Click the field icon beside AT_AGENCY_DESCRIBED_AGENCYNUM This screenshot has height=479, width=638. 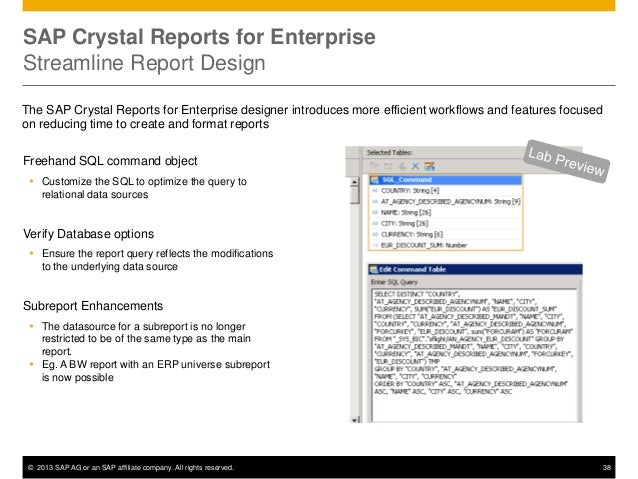click(375, 201)
